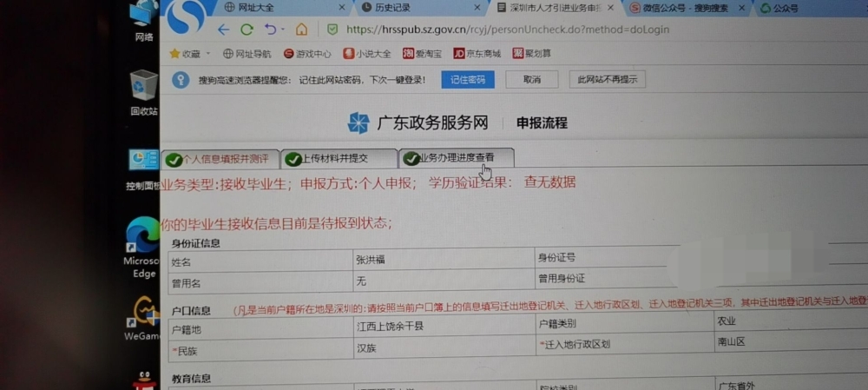Close the 历史记录 tab

pos(477,8)
